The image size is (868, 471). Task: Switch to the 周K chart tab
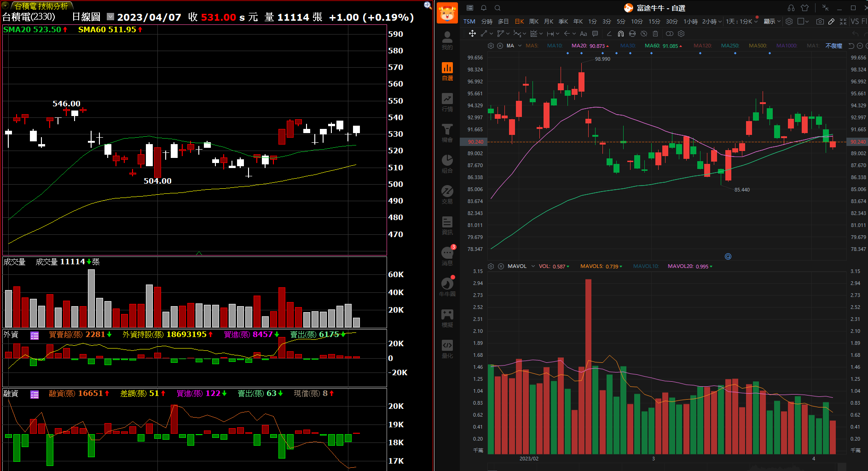click(x=534, y=22)
